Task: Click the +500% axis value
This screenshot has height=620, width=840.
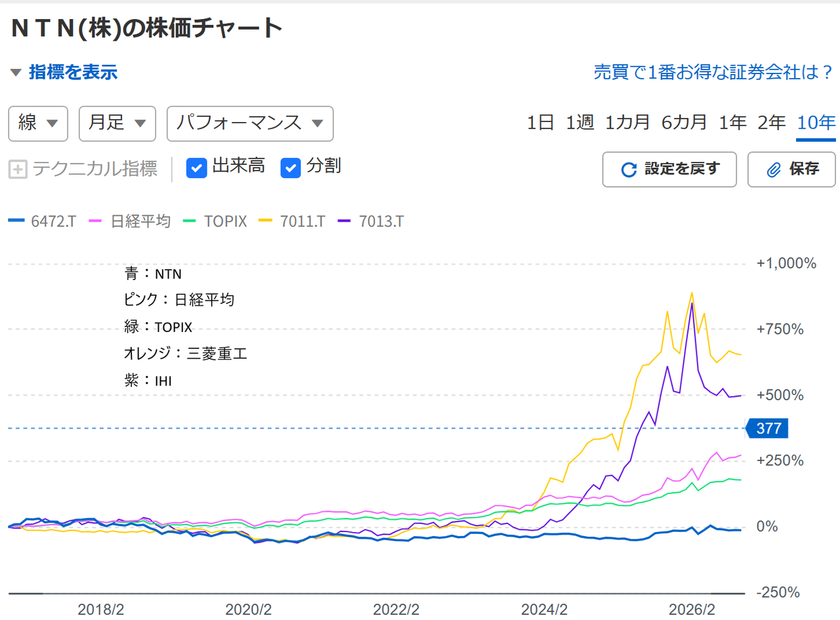Action: tap(780, 395)
